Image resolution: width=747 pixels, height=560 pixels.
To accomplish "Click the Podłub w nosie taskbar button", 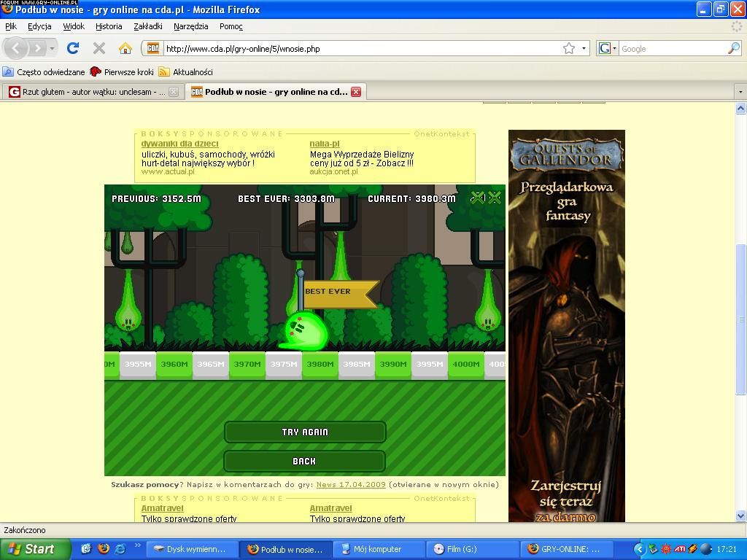I will pos(284,549).
